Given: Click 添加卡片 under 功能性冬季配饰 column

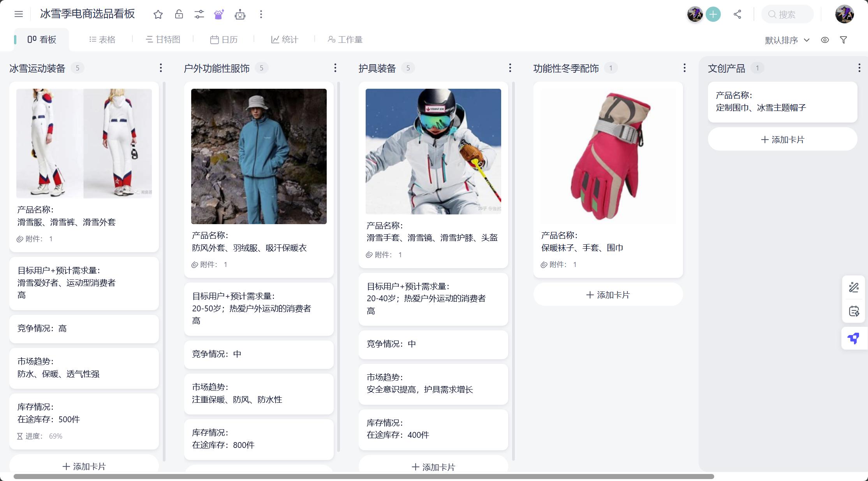Looking at the screenshot, I should click(x=607, y=295).
